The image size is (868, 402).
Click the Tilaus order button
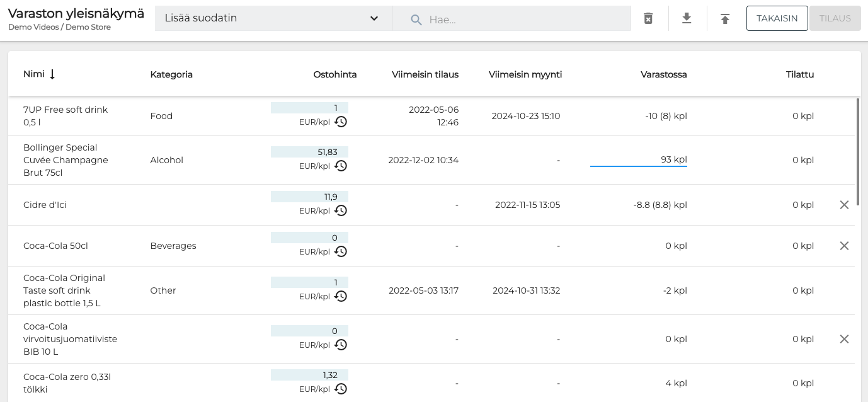click(x=835, y=18)
